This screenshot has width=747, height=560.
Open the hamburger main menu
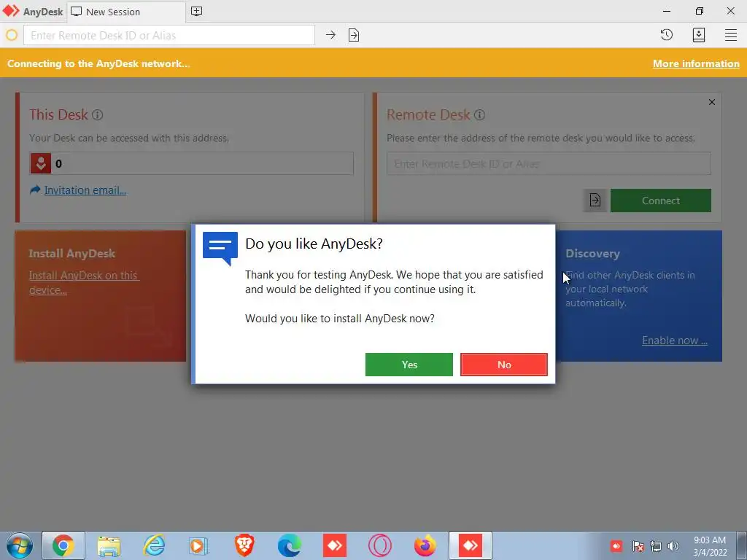[x=731, y=35]
